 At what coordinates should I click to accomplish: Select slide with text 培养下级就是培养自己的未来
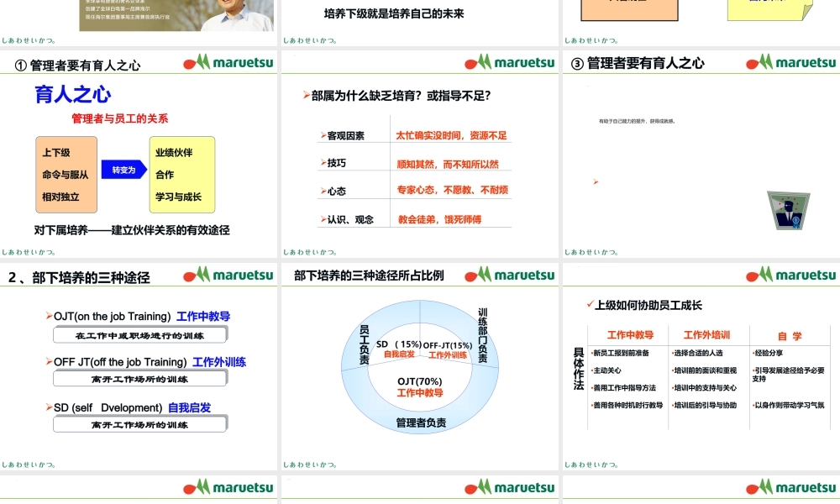420,23
